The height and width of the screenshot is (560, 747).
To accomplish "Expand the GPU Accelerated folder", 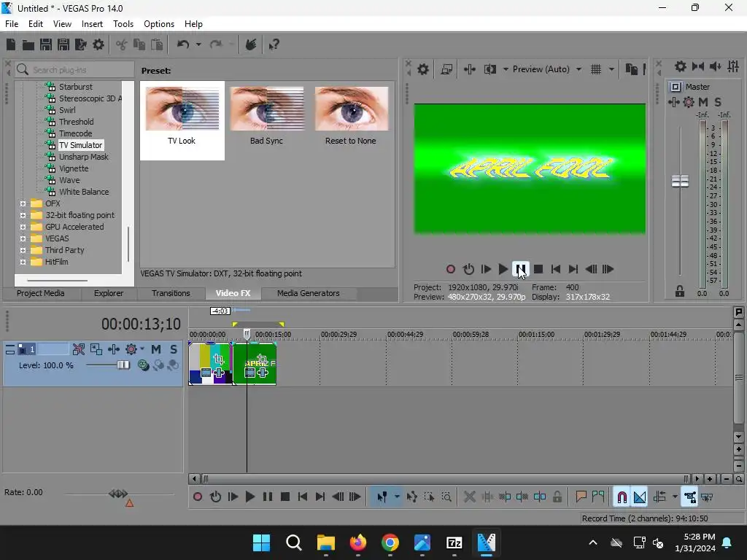I will coord(23,227).
